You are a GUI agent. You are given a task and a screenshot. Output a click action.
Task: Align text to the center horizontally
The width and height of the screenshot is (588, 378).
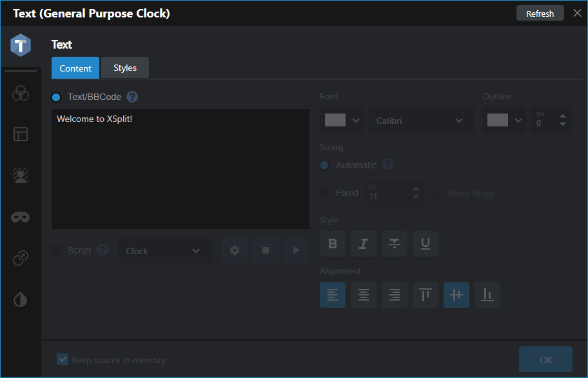pyautogui.click(x=364, y=295)
